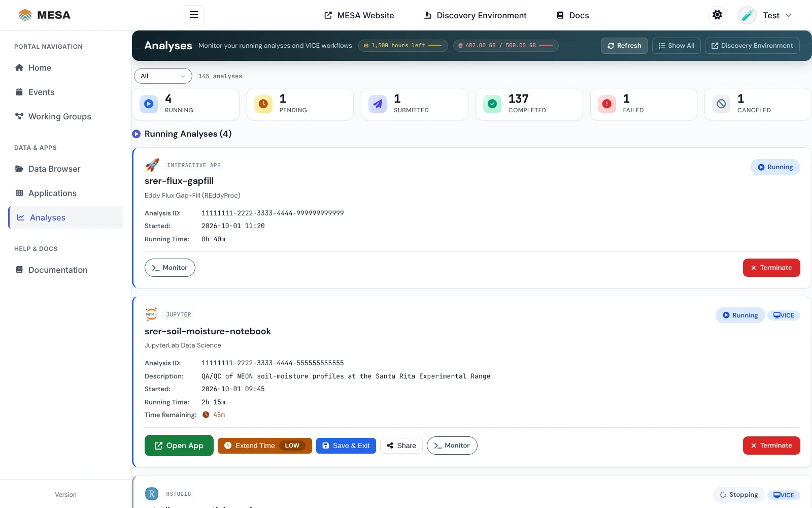Toggle dark mode sun icon

(717, 15)
